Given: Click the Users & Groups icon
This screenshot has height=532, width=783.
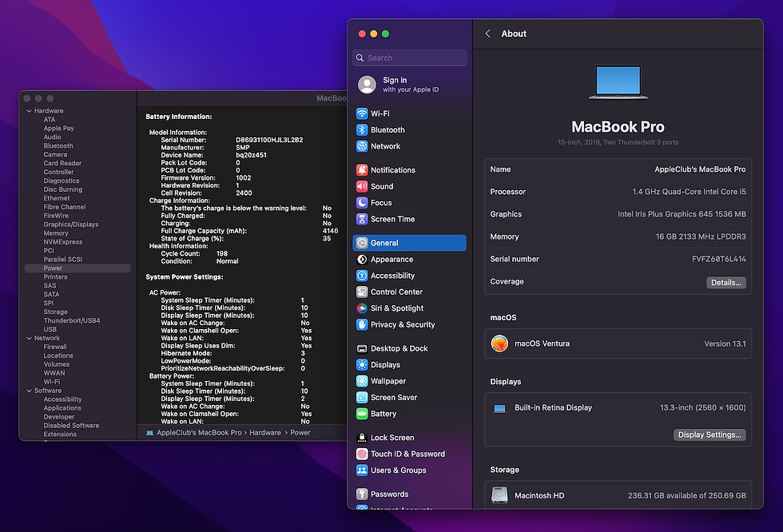Looking at the screenshot, I should click(362, 470).
